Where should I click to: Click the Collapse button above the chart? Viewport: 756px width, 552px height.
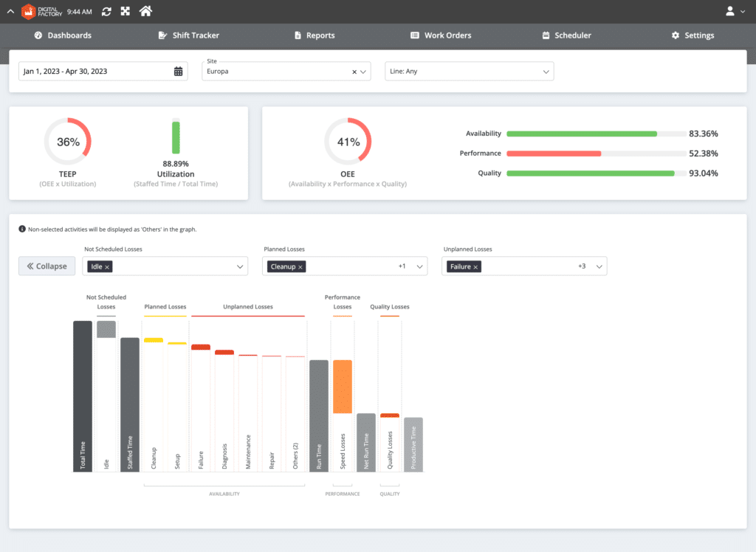tap(47, 266)
